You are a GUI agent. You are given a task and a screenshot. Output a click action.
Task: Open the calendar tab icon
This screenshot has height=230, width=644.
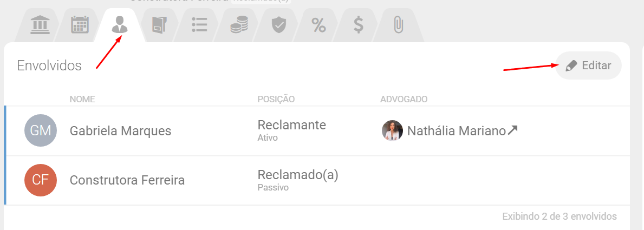pyautogui.click(x=80, y=25)
